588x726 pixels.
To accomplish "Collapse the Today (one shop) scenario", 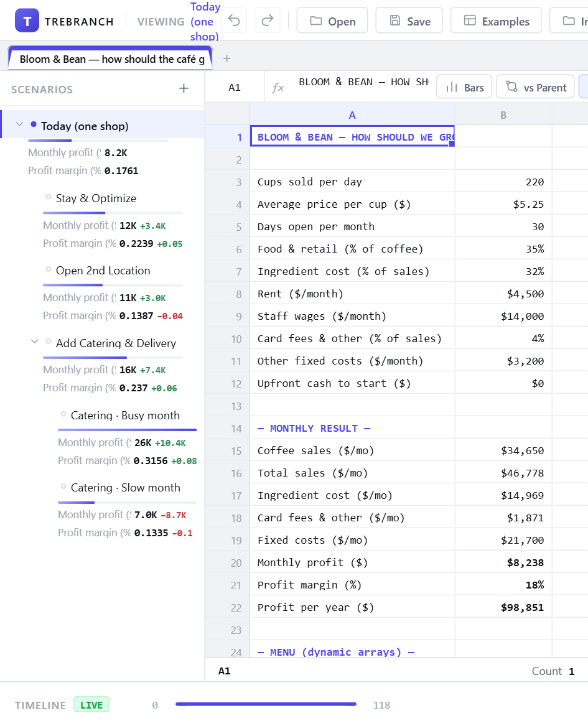I will pos(19,124).
